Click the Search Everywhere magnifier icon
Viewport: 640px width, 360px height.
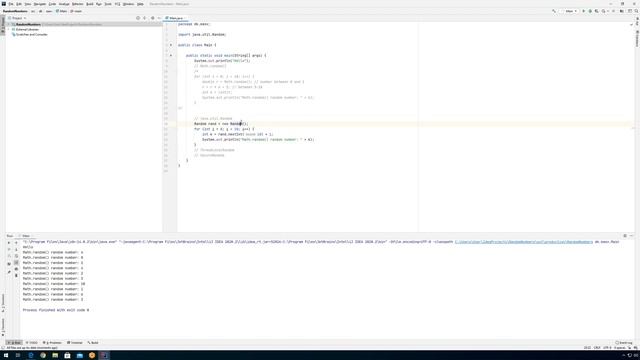(x=636, y=11)
